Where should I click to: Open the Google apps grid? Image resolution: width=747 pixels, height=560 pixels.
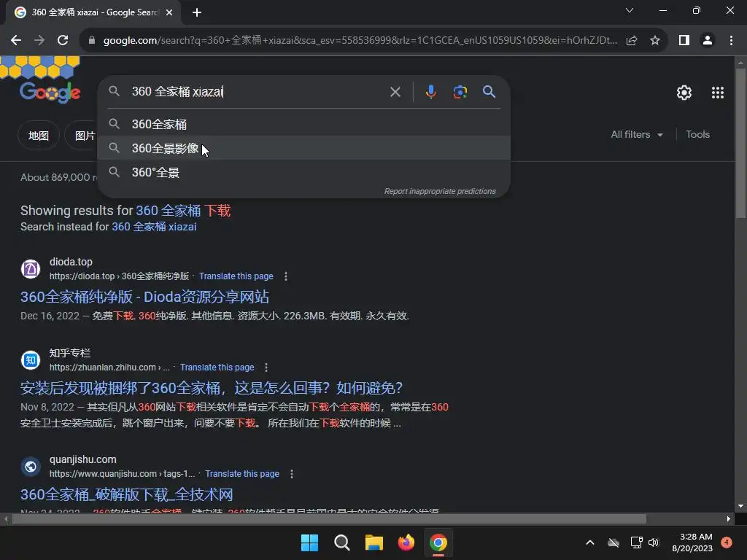[718, 93]
